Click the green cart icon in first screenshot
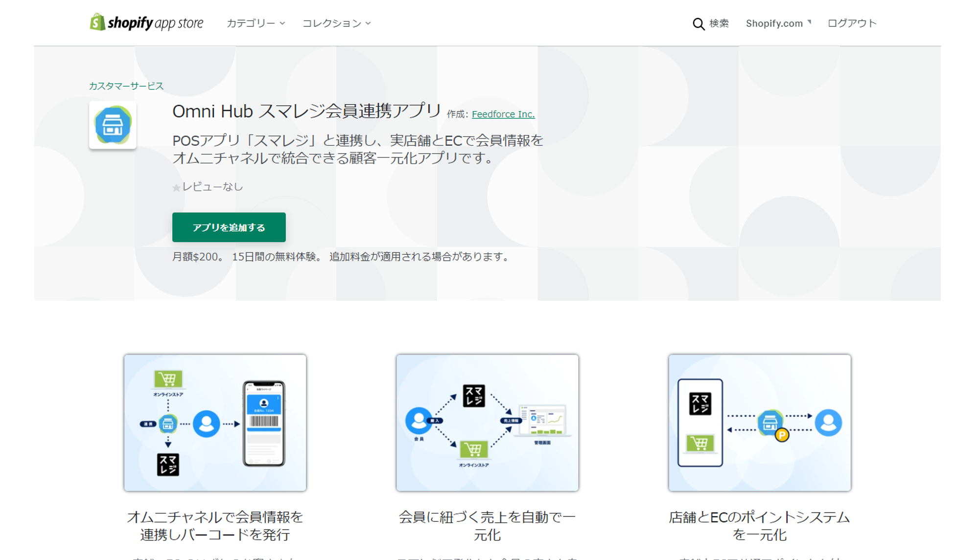Viewport: 979px width, 560px height. pyautogui.click(x=168, y=379)
